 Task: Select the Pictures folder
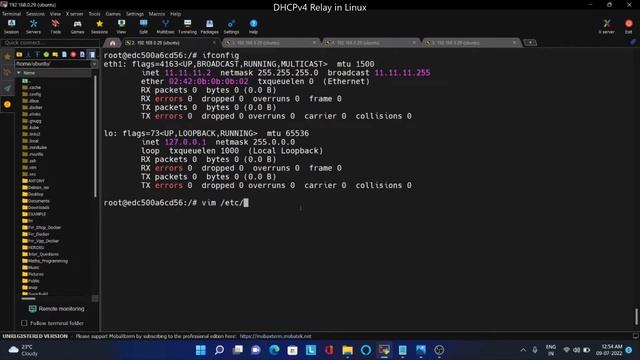[33, 274]
